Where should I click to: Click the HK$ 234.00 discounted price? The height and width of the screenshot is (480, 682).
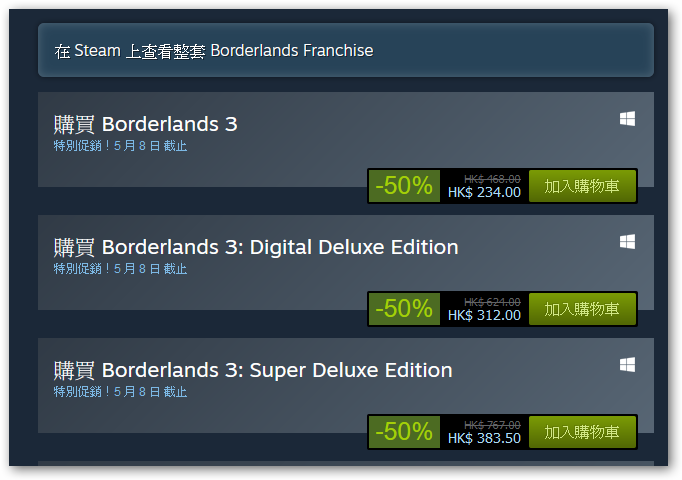tap(484, 192)
